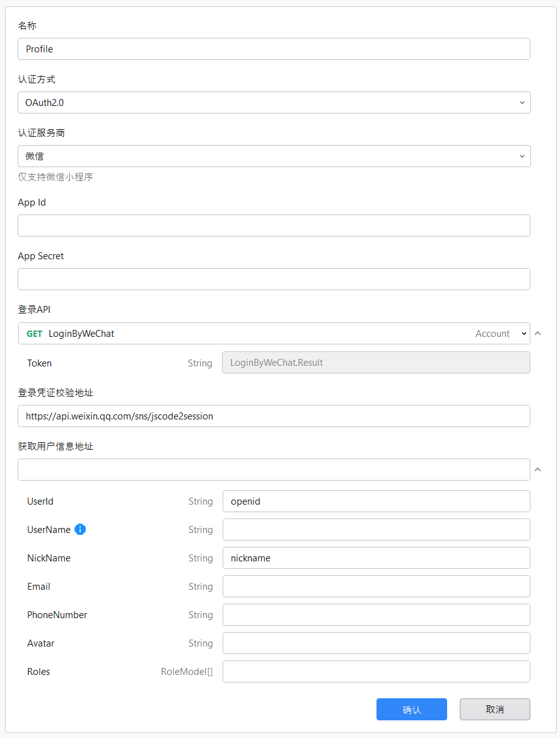560x738 pixels.
Task: Click the empty 获取用户信息地址 input
Action: 274,470
